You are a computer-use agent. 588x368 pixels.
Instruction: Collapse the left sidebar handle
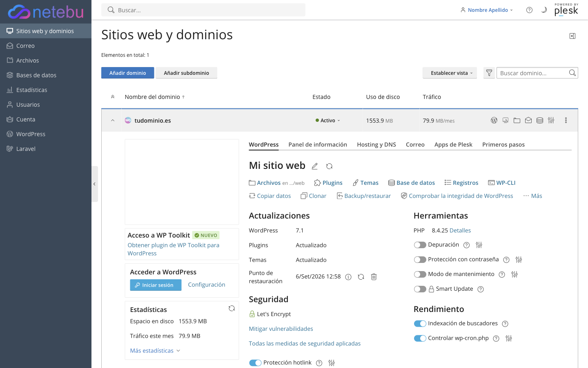click(94, 184)
